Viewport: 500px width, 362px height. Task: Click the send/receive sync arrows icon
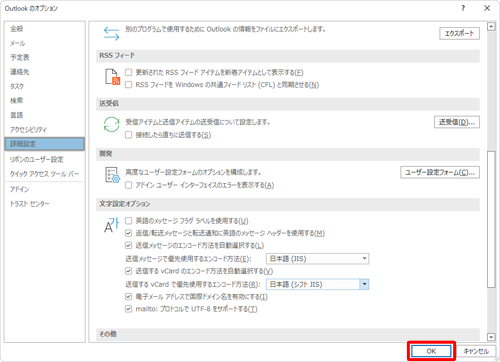click(111, 124)
